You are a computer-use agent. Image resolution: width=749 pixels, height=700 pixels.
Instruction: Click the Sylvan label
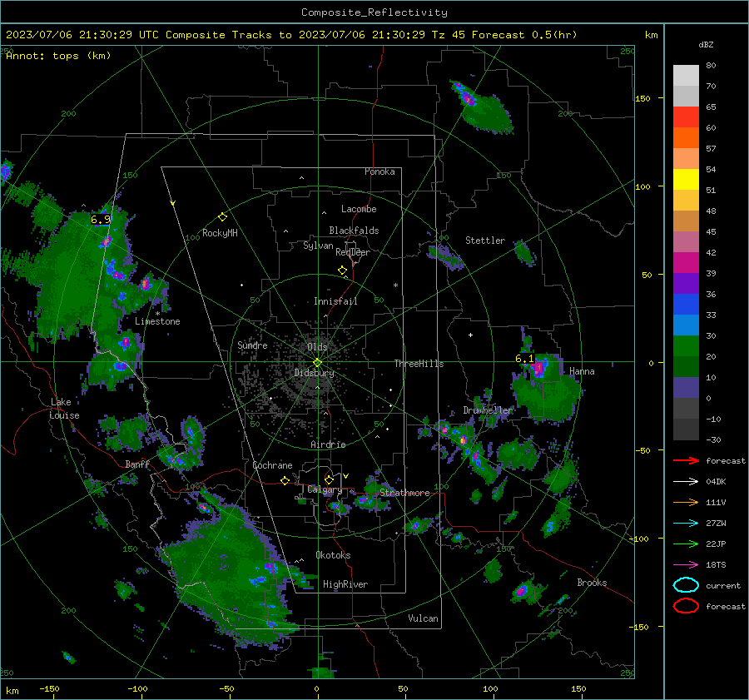pos(318,246)
